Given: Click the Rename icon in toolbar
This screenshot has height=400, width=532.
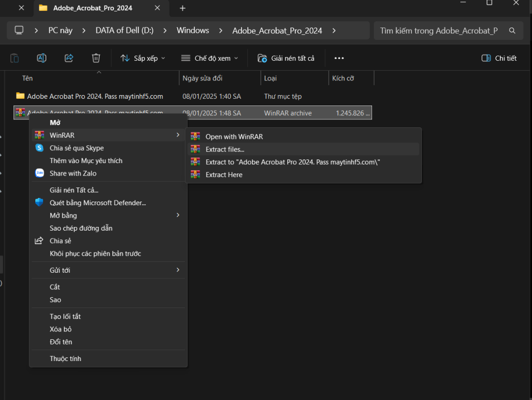Looking at the screenshot, I should [x=42, y=58].
